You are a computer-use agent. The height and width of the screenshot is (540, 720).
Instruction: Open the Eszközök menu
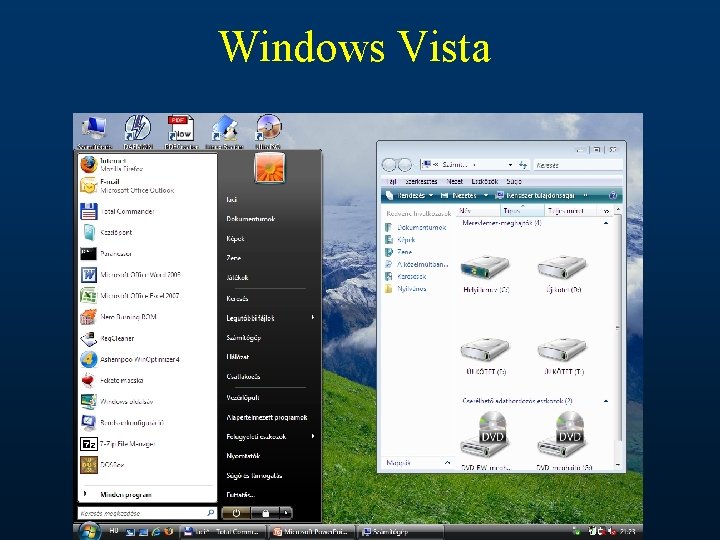[484, 181]
